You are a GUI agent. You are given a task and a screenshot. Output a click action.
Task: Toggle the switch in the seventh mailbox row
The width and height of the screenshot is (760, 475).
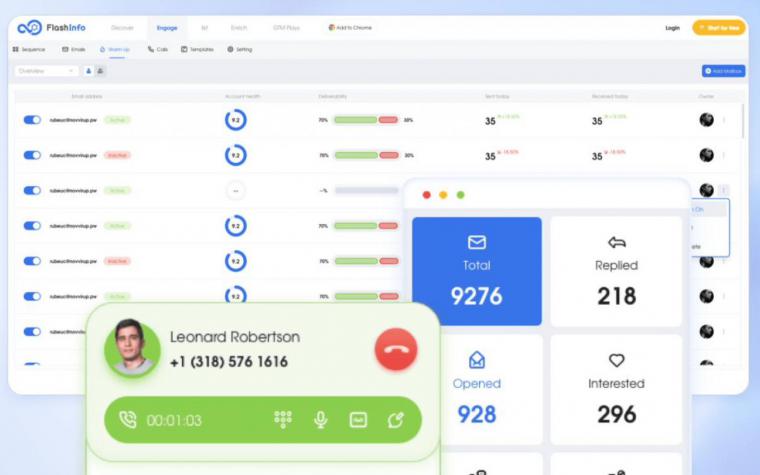pyautogui.click(x=32, y=332)
